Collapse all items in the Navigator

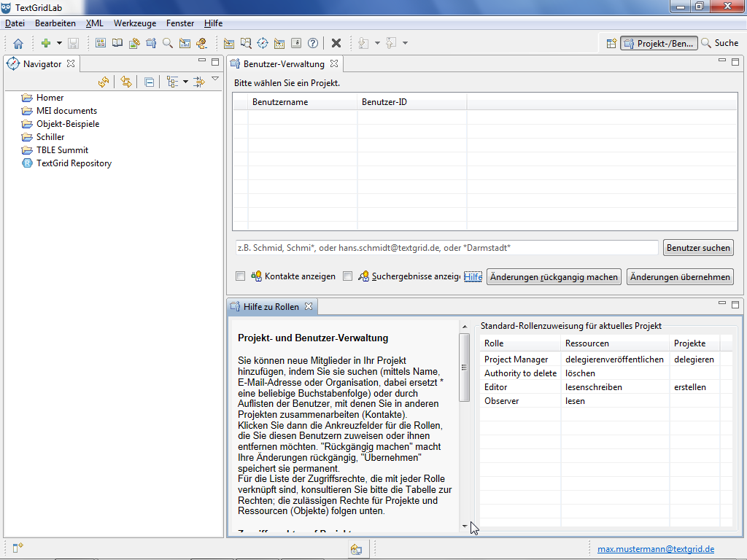pos(149,82)
